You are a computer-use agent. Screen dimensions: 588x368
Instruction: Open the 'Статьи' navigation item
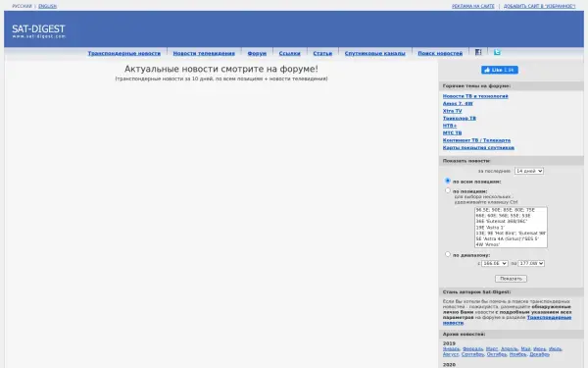tap(322, 53)
